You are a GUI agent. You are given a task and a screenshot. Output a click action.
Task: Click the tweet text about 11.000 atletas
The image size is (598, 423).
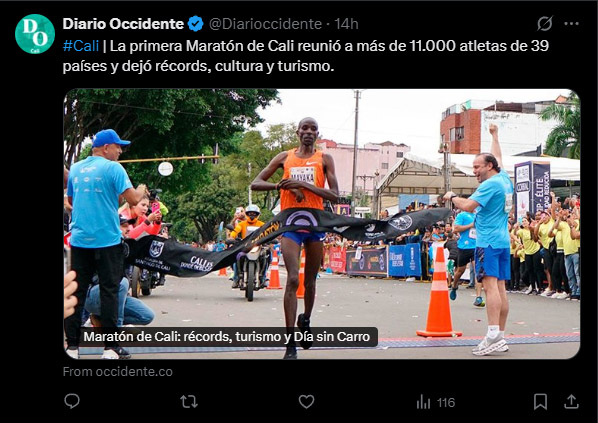pyautogui.click(x=305, y=56)
